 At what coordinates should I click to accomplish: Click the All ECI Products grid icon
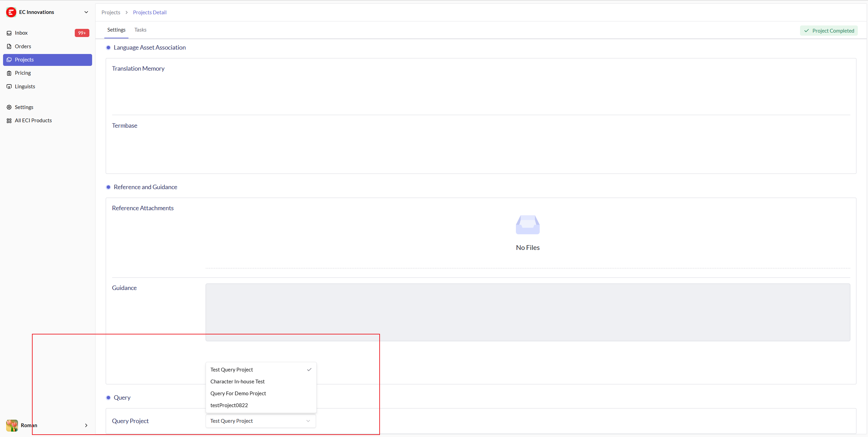[9, 120]
